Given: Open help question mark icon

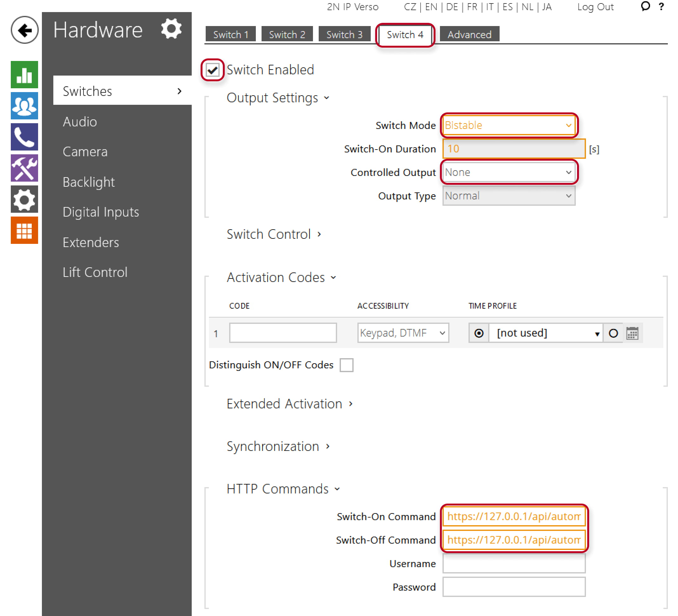Looking at the screenshot, I should pos(661,6).
